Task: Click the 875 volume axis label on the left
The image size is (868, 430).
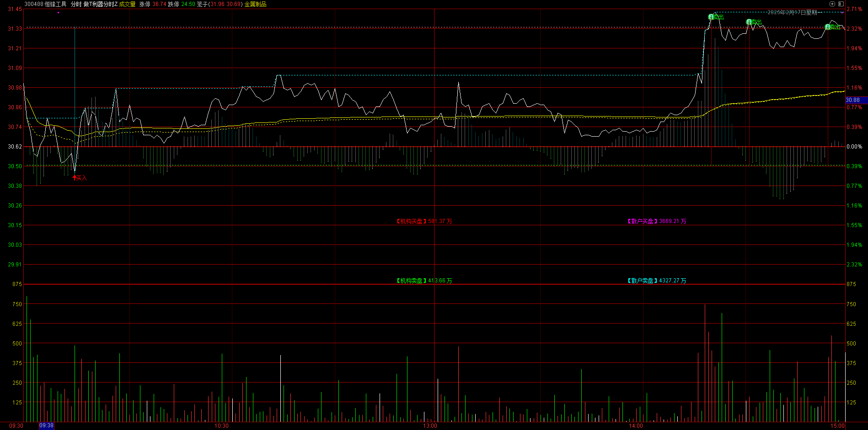Action: [17, 284]
